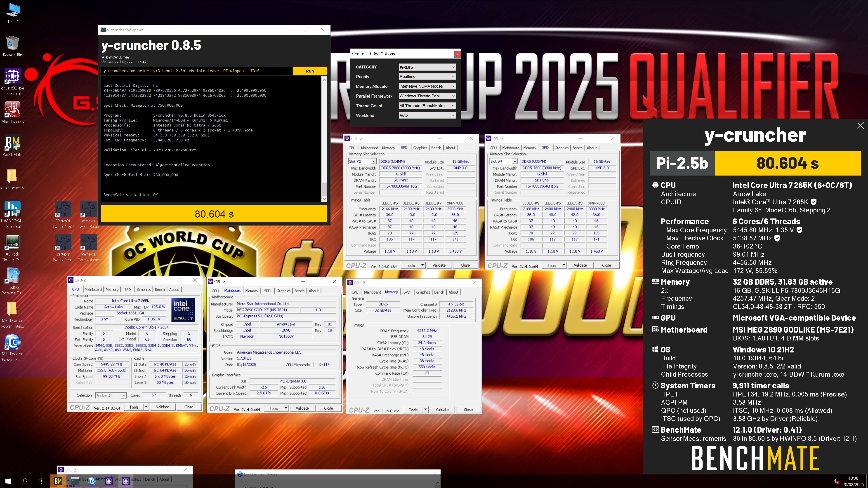Click yellow 80.604 s result bar in wrapper
Viewport: 868px width, 488px height.
[x=214, y=214]
